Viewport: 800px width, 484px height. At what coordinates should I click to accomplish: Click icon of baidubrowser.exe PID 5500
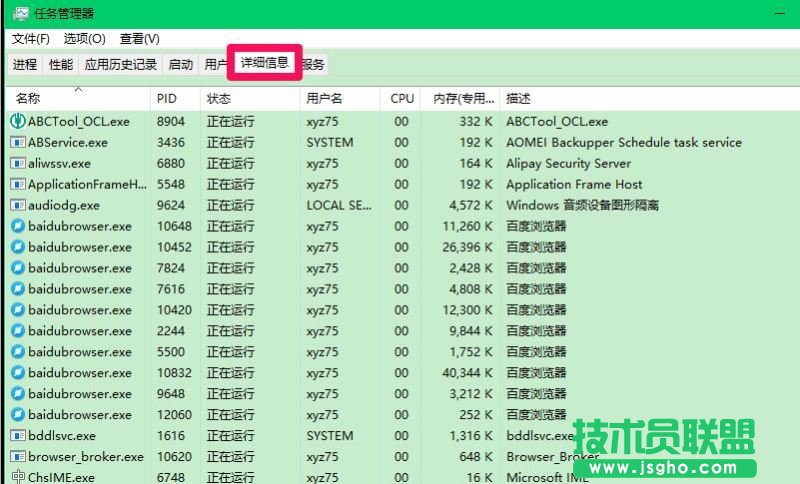coord(18,351)
